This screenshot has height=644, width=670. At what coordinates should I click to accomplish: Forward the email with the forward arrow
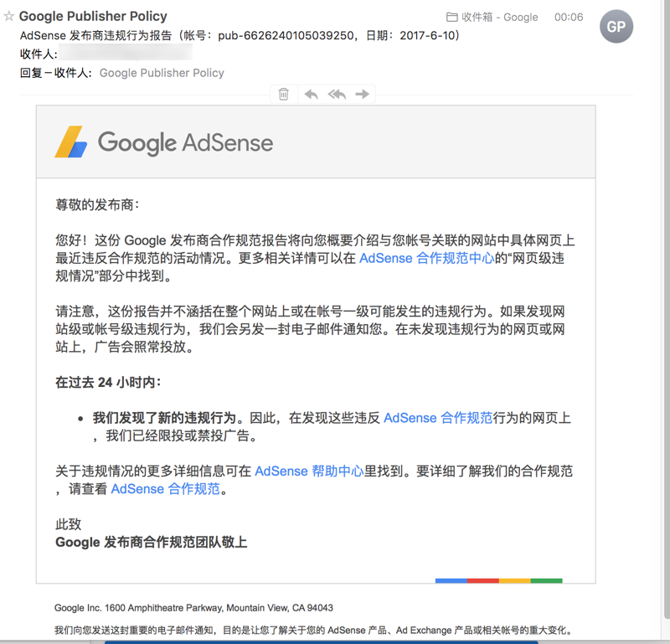[x=363, y=94]
